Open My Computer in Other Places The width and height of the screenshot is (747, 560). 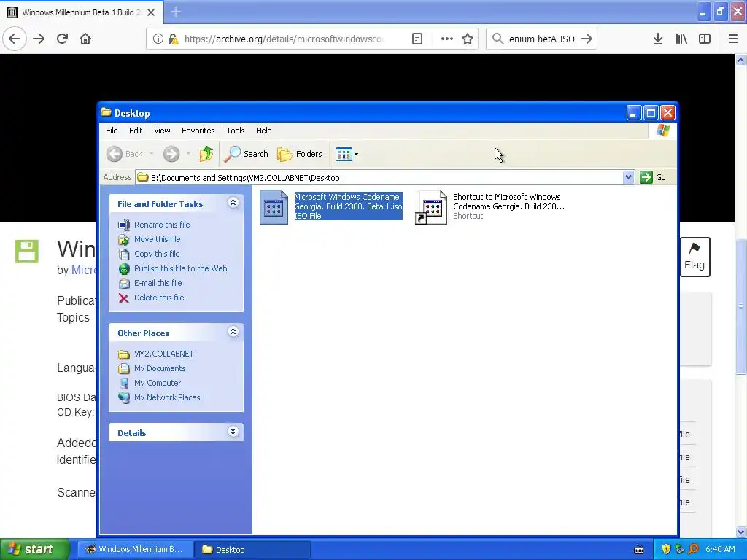(x=158, y=383)
